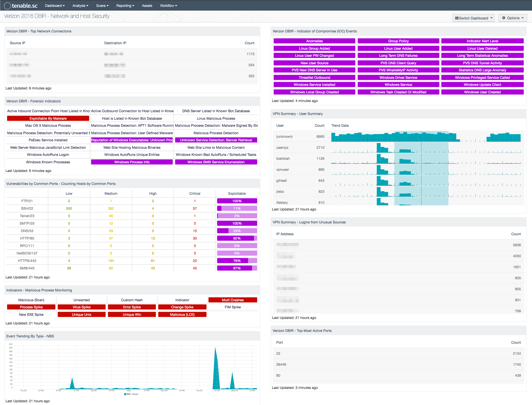Click the tenable.sc hexagon logo
This screenshot has width=532, height=405.
(7, 6)
